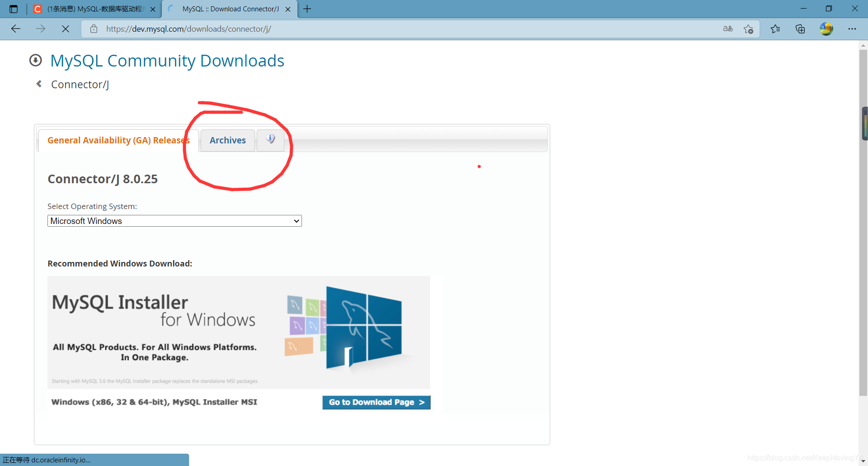Viewport: 868px width, 466px height.
Task: Close the MySQL Download Connector/J tab
Action: pos(288,9)
